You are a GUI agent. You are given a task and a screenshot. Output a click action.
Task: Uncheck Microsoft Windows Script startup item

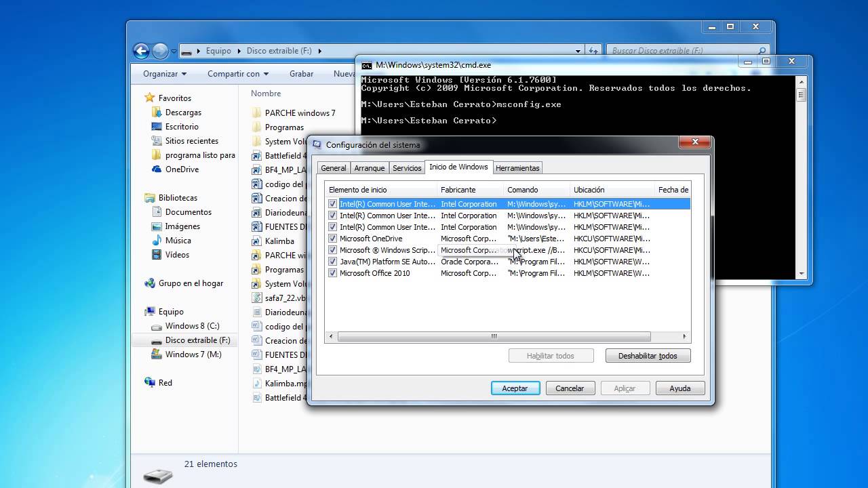tap(332, 250)
